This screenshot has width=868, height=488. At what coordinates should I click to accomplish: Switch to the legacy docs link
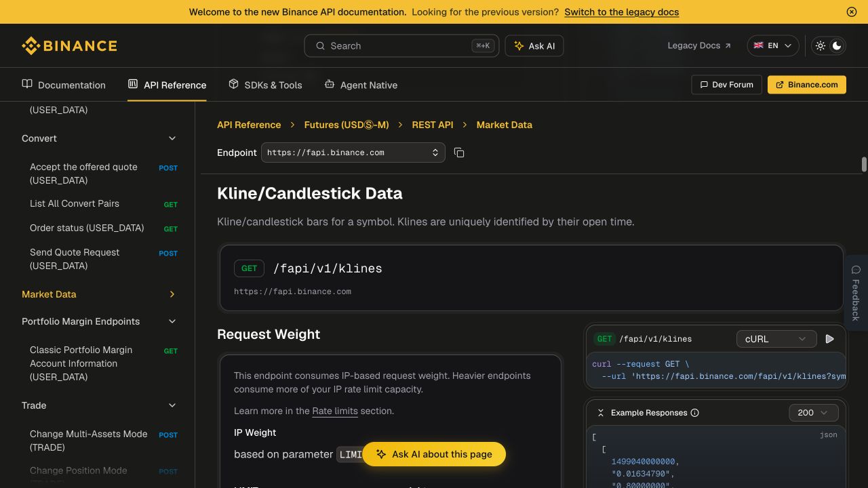pos(621,12)
